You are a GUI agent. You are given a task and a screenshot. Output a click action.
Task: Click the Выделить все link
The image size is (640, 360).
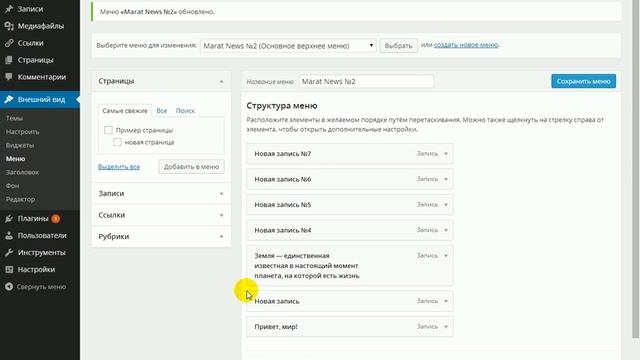pyautogui.click(x=119, y=167)
